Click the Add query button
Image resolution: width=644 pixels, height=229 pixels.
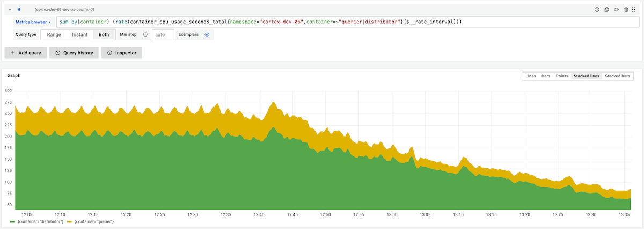26,53
